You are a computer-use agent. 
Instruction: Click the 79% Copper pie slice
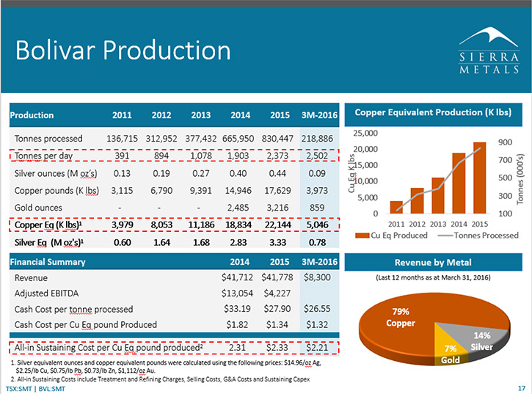click(x=401, y=317)
